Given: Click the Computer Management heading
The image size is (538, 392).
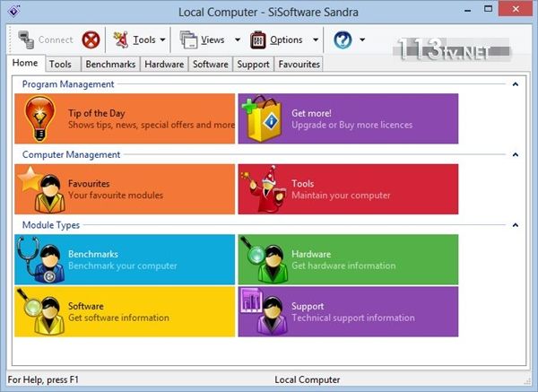Looking at the screenshot, I should coord(72,155).
